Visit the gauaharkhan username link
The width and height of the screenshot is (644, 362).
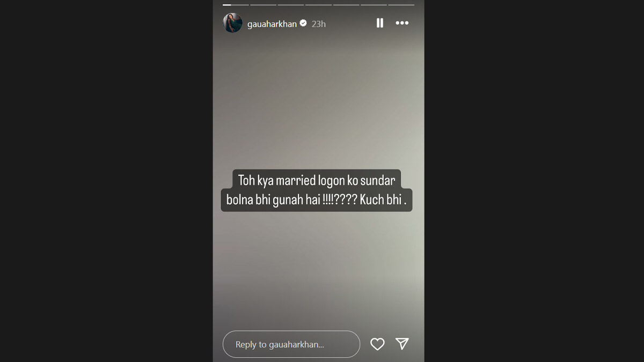pyautogui.click(x=272, y=24)
